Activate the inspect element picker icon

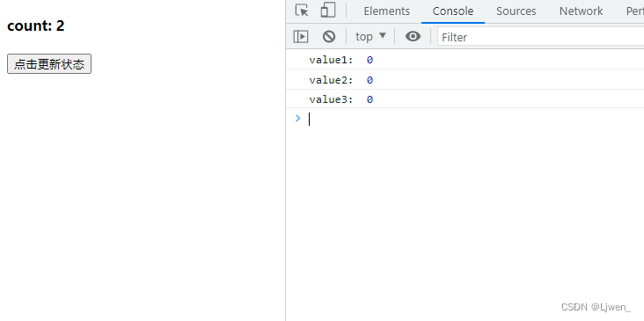click(x=302, y=11)
